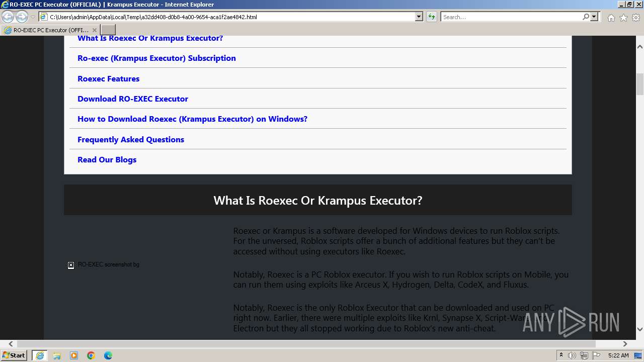Click the horizontal scrollbar left arrow
Screen dimensions: 644x362
pyautogui.click(x=11, y=344)
